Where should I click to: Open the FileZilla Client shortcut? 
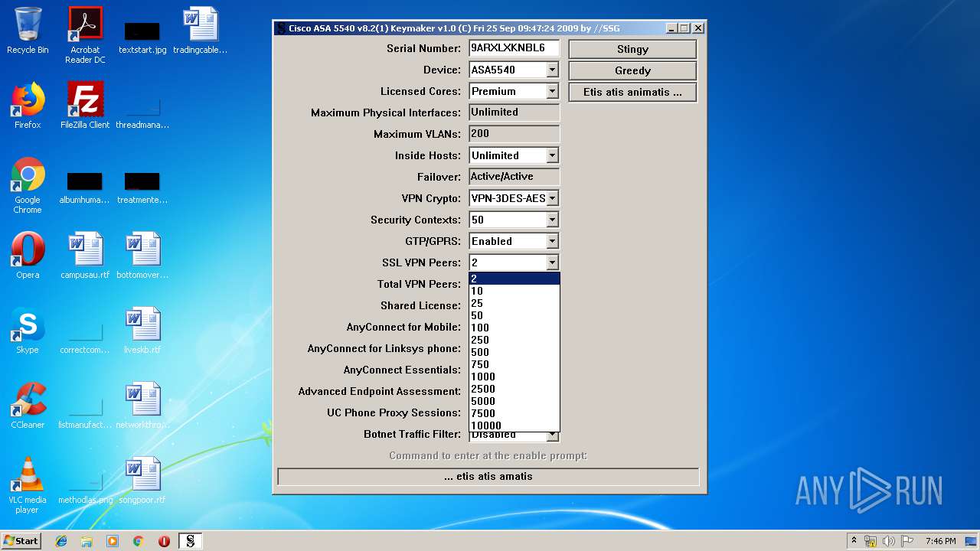pos(85,106)
